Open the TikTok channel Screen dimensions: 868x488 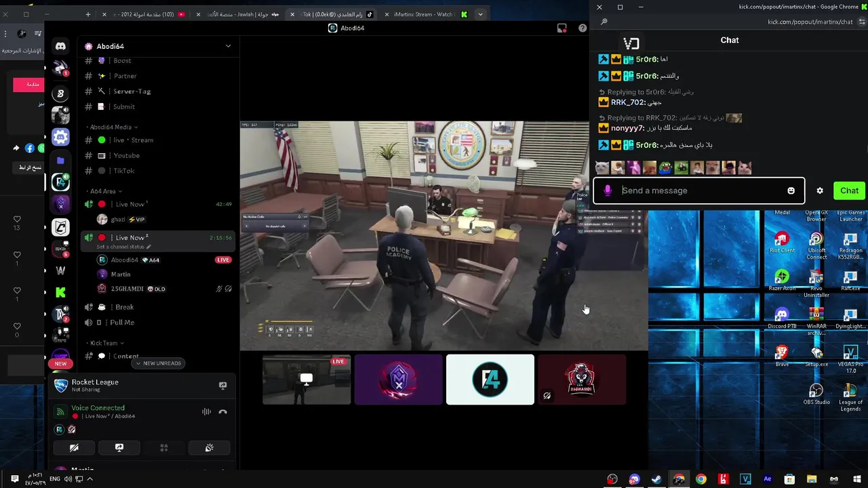124,171
